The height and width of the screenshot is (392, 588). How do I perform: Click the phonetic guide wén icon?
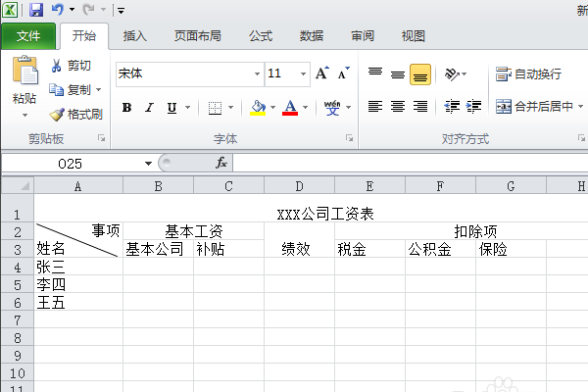point(332,108)
